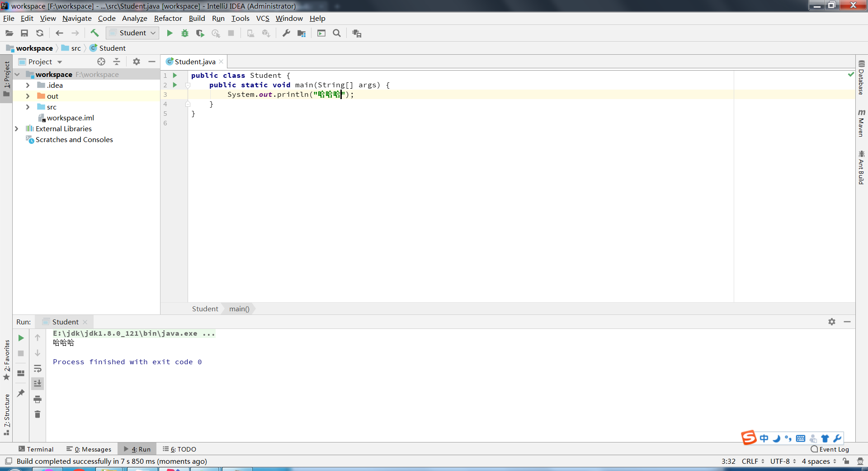Image resolution: width=868 pixels, height=471 pixels.
Task: Open the Event Log
Action: point(830,449)
